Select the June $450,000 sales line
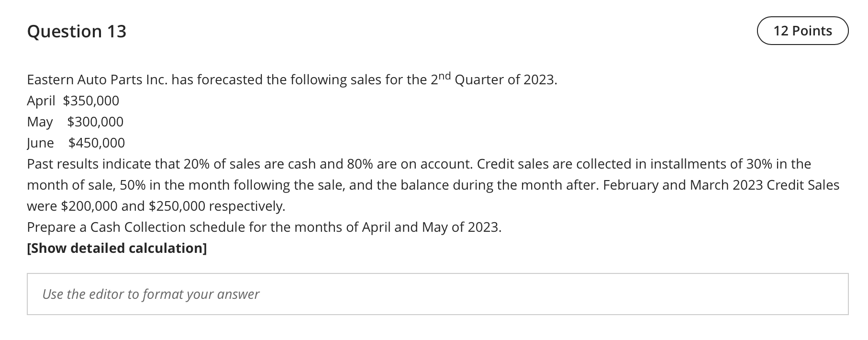 coord(76,143)
